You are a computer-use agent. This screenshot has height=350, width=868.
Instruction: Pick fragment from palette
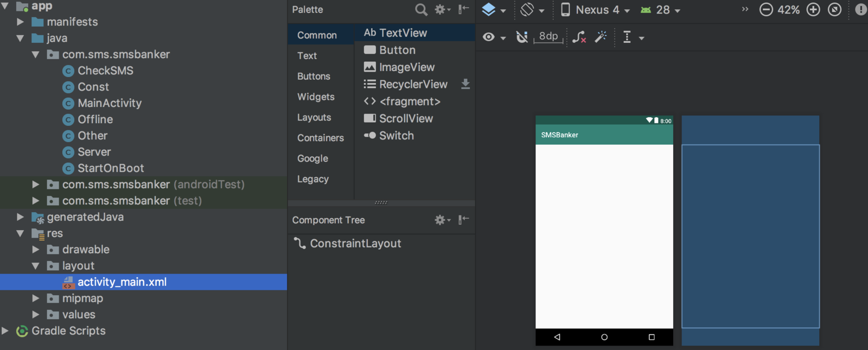[x=414, y=101]
